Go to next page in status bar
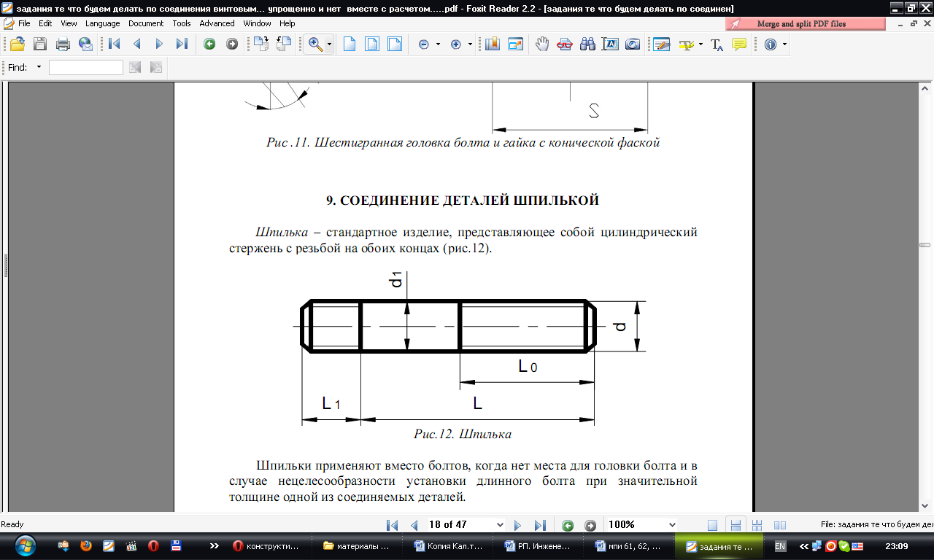934x560 pixels. (517, 525)
